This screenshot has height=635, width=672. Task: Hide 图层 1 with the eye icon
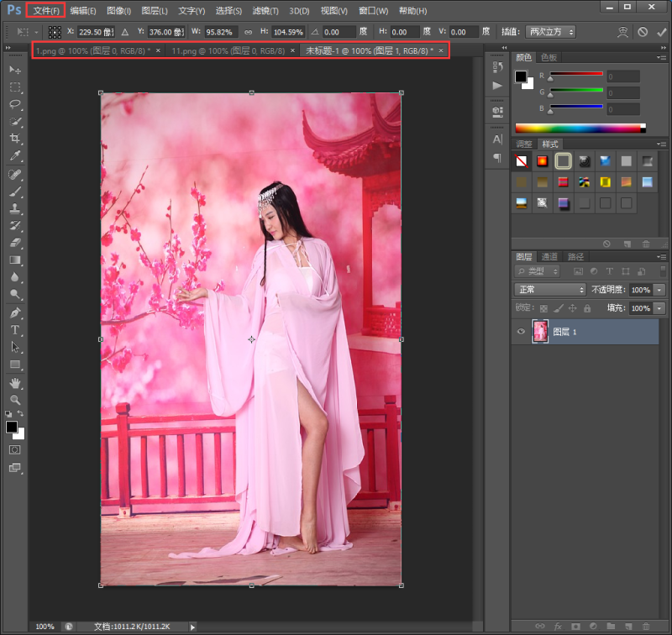click(521, 332)
